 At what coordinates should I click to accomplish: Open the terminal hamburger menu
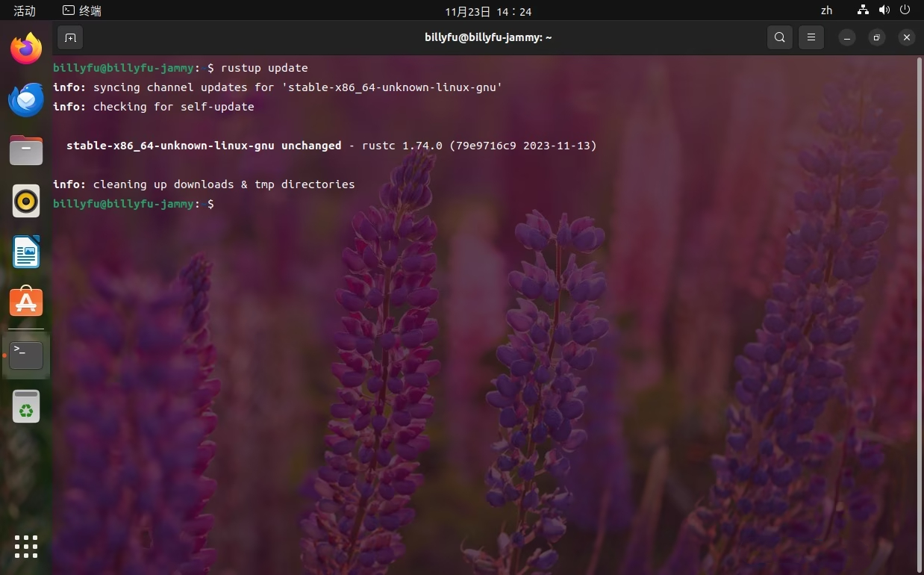click(x=811, y=37)
